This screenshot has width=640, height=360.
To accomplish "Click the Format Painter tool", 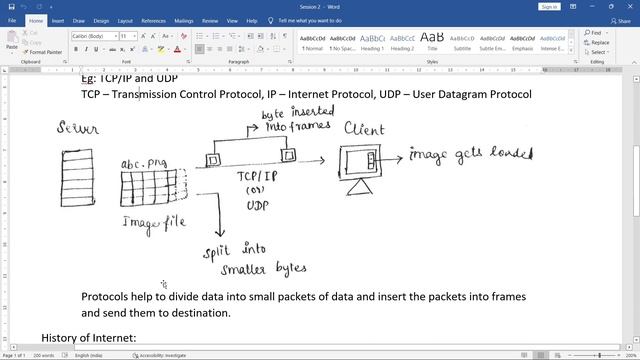I will pyautogui.click(x=42, y=52).
